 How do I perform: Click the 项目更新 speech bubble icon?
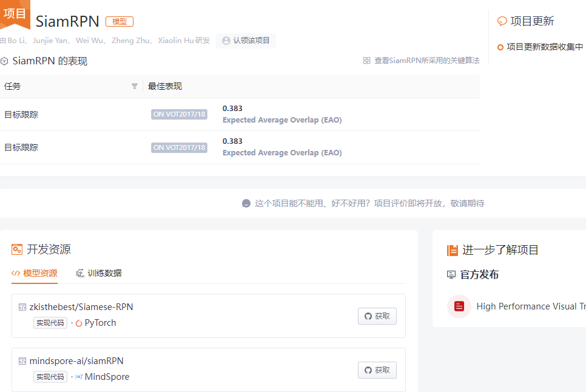click(x=502, y=21)
